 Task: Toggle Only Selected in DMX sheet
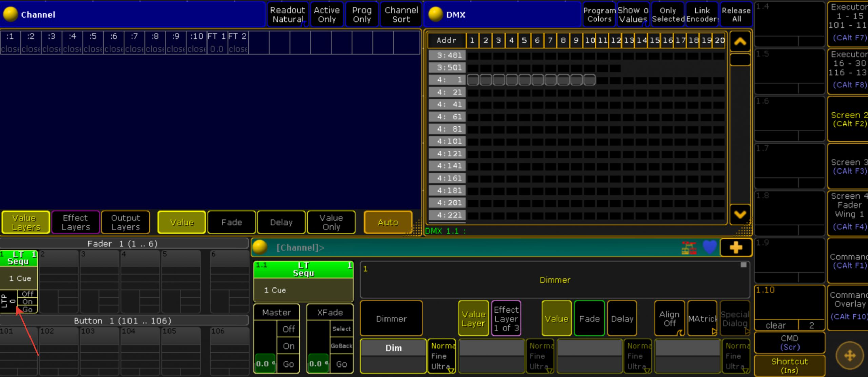click(x=668, y=15)
